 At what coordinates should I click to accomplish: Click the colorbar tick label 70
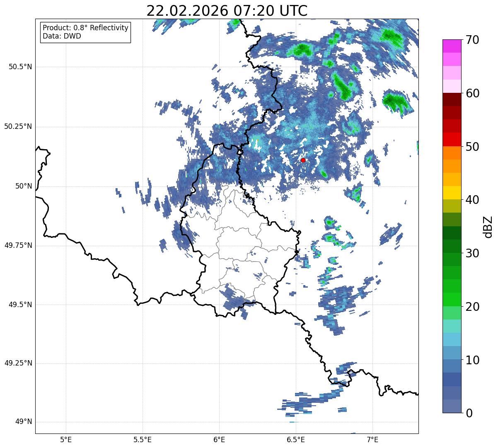click(x=473, y=40)
